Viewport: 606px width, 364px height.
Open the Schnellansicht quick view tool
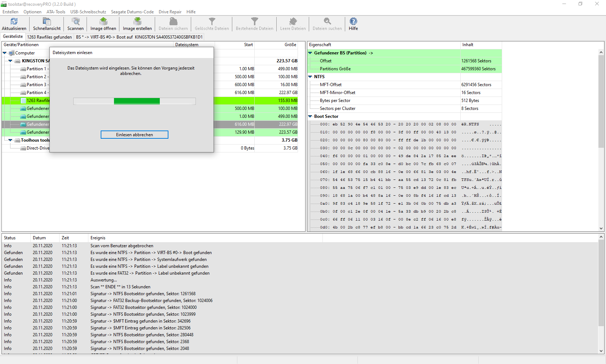tap(47, 22)
